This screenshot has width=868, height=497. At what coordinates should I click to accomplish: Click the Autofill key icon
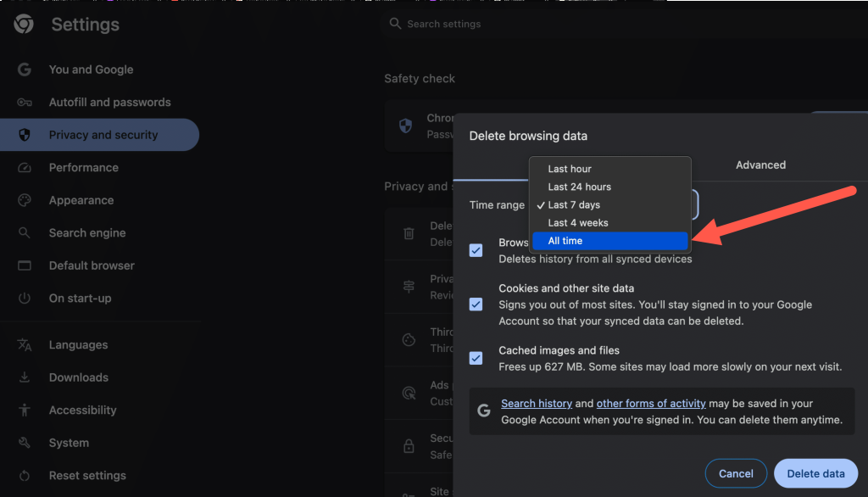25,103
